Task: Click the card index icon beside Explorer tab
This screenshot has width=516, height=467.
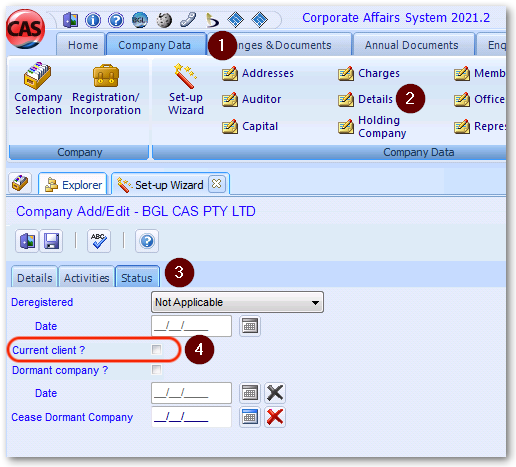Action: [x=20, y=183]
